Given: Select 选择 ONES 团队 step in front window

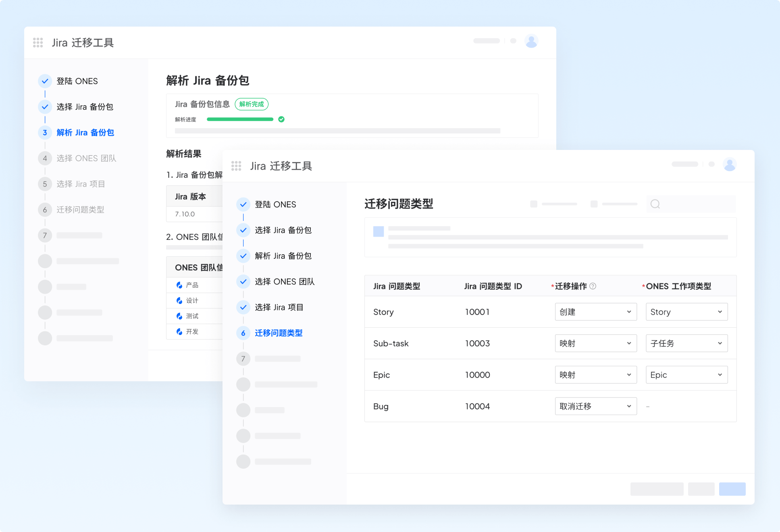Looking at the screenshot, I should (x=285, y=282).
